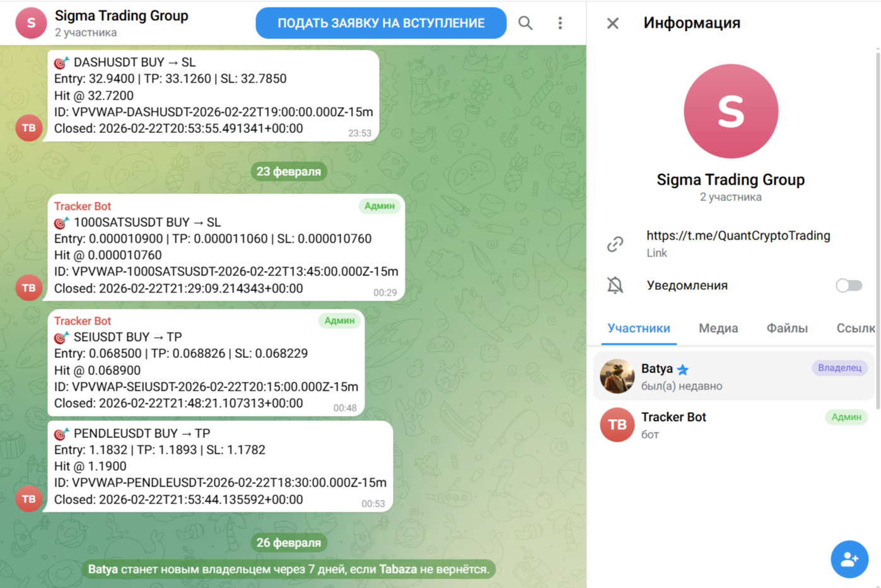Open Batya's avatar in the members list

pos(617,376)
